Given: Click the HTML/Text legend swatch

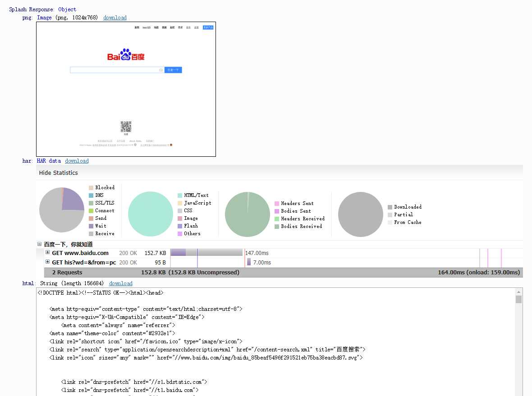Looking at the screenshot, I should point(180,195).
